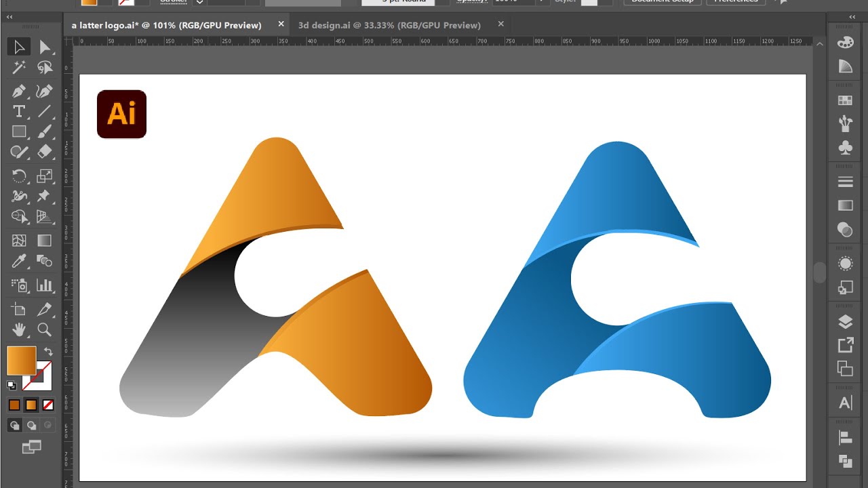This screenshot has height=488, width=868.
Task: Open the Align panel
Action: coord(846,437)
